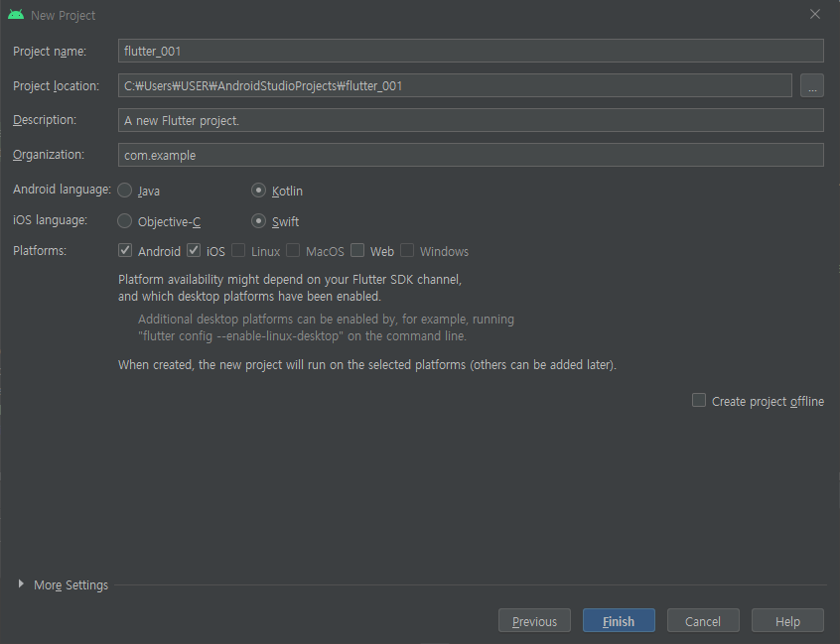The height and width of the screenshot is (644, 840).
Task: Click the 'Platforms:' label
Action: point(40,250)
